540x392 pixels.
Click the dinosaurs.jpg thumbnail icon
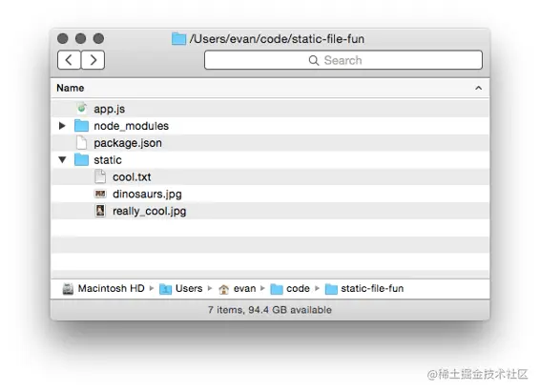tap(100, 195)
